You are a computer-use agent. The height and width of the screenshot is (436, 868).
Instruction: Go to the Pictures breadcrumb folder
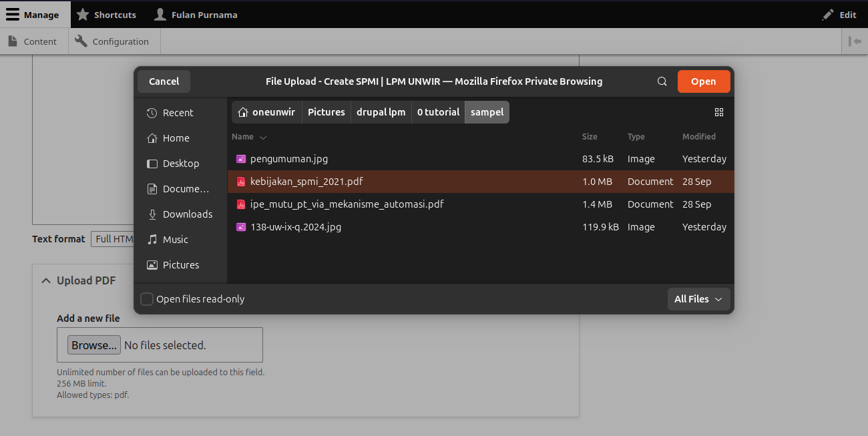pos(327,112)
